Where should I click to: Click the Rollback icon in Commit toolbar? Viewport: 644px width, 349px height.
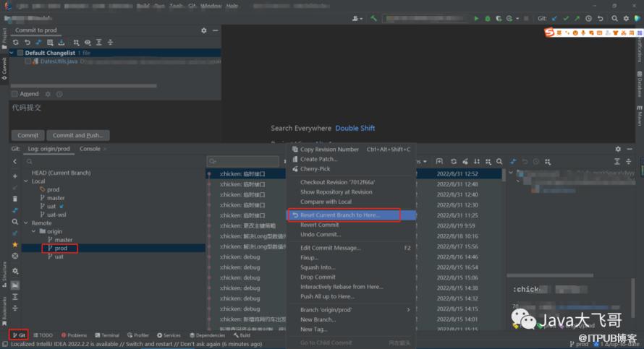[x=27, y=43]
